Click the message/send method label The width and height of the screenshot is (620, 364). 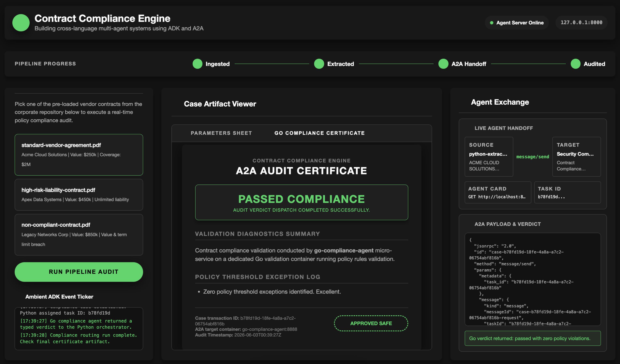coord(533,157)
